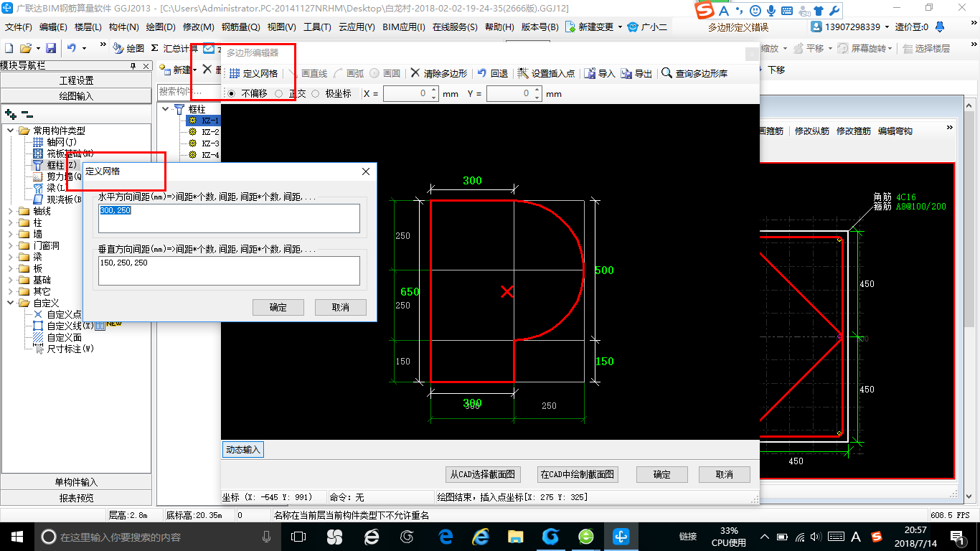This screenshot has height=551, width=980.
Task: Select KZ-2 in the component list
Action: pyautogui.click(x=204, y=132)
